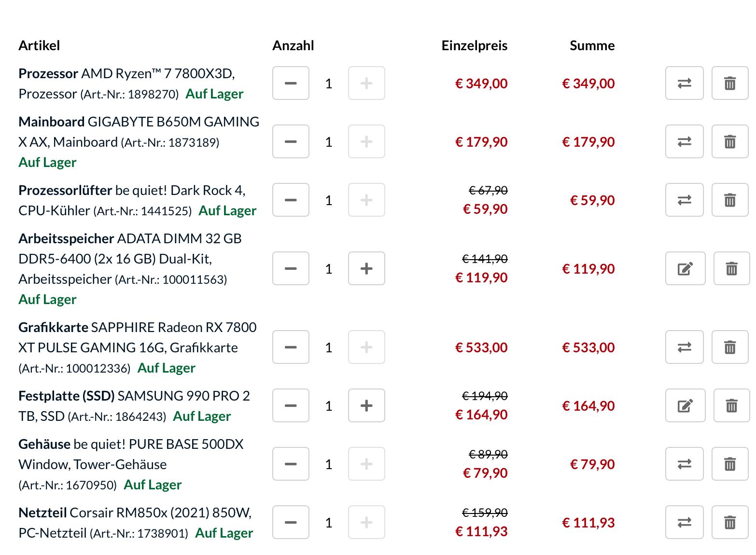Decrease quantity of GIGABYTE mainboard
The width and height of the screenshot is (756, 555).
291,142
